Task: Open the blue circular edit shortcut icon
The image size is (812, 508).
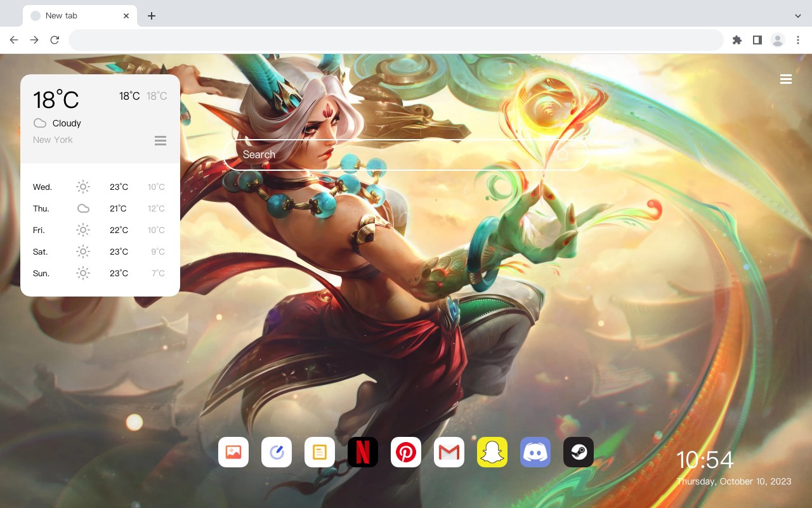Action: click(277, 452)
